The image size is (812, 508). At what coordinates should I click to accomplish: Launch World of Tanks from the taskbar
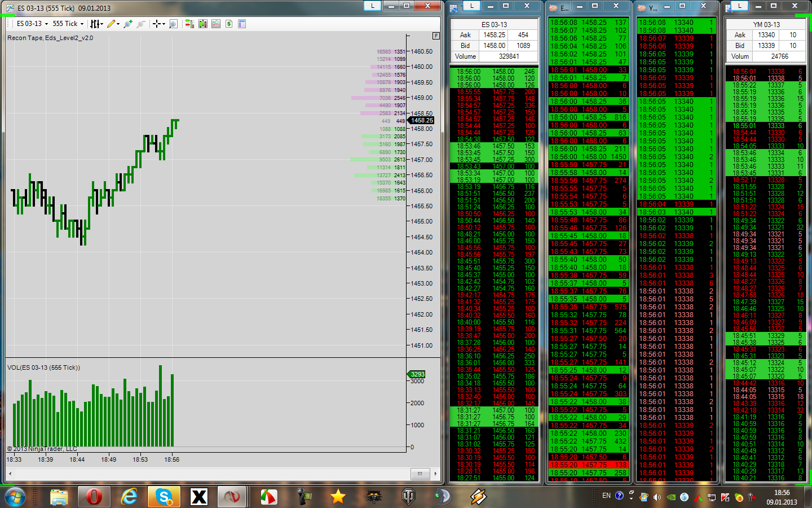(408, 497)
